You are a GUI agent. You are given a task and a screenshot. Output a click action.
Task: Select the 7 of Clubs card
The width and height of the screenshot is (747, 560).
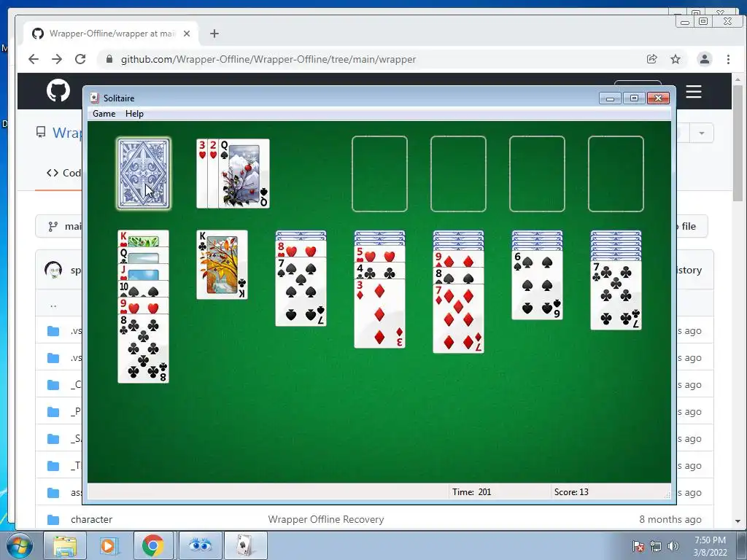point(616,296)
